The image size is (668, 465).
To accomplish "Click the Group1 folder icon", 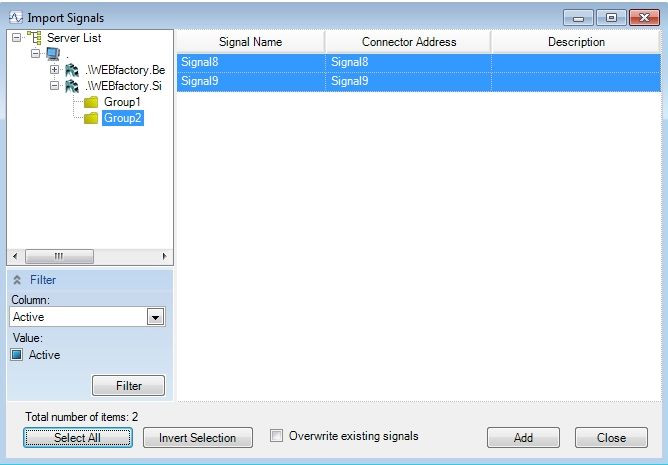I will (91, 102).
